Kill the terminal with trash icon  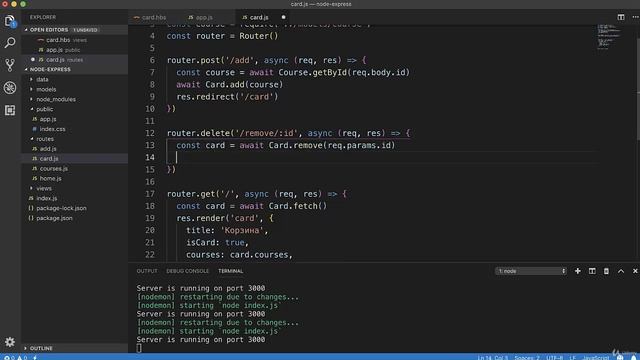coord(606,271)
